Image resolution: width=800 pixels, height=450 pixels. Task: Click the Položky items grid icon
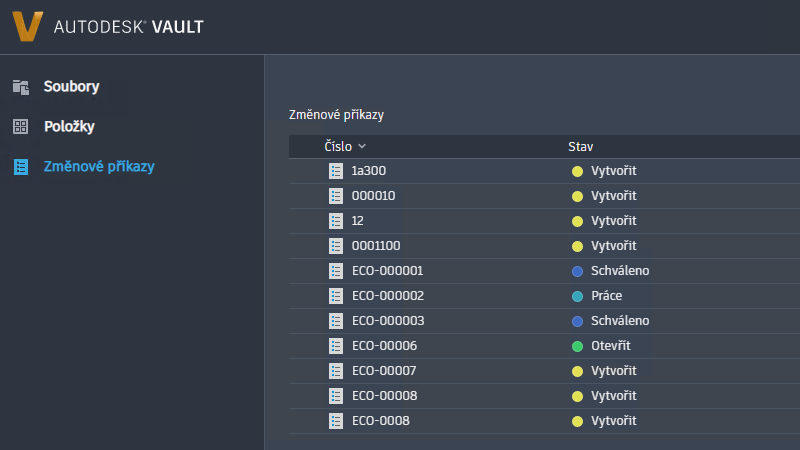(21, 127)
